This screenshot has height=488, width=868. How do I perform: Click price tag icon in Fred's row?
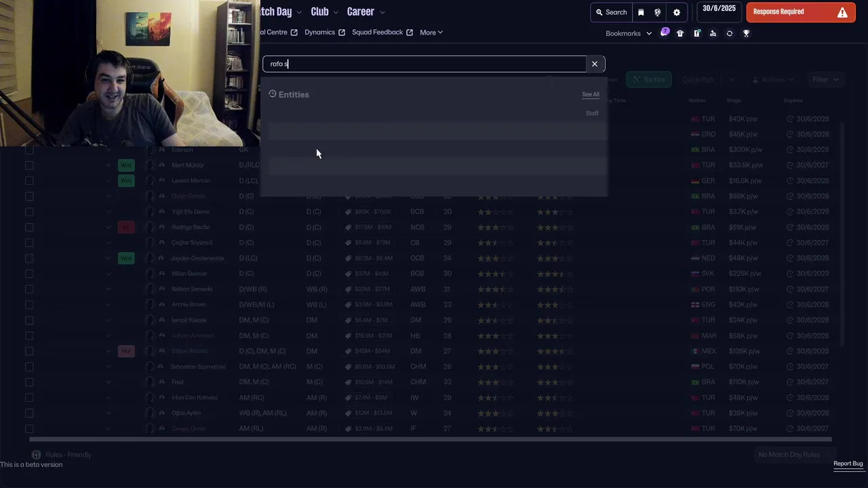click(x=349, y=382)
